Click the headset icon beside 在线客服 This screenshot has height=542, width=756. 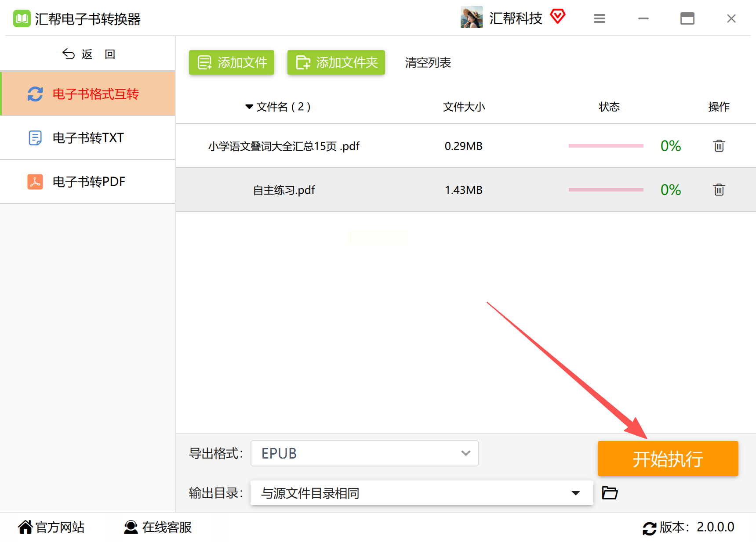(x=131, y=527)
